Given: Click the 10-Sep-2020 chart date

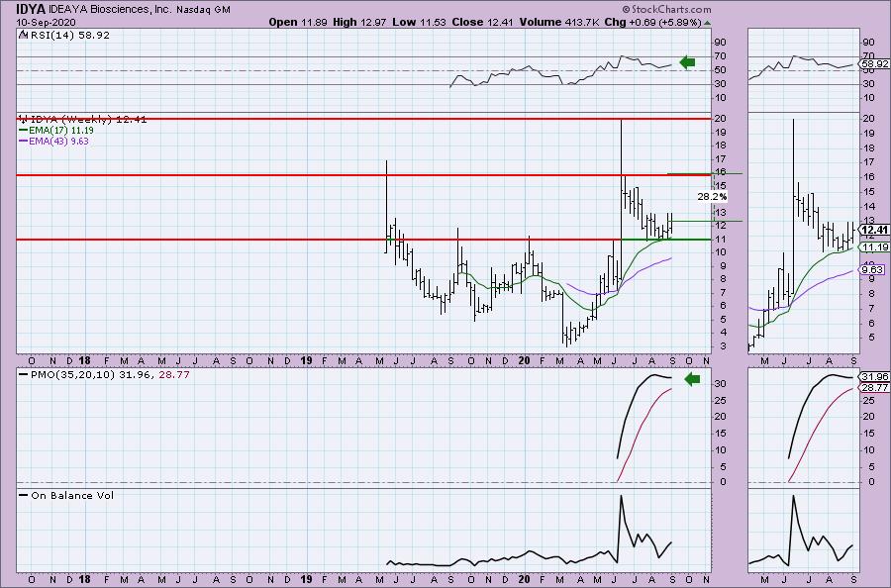Looking at the screenshot, I should (46, 22).
